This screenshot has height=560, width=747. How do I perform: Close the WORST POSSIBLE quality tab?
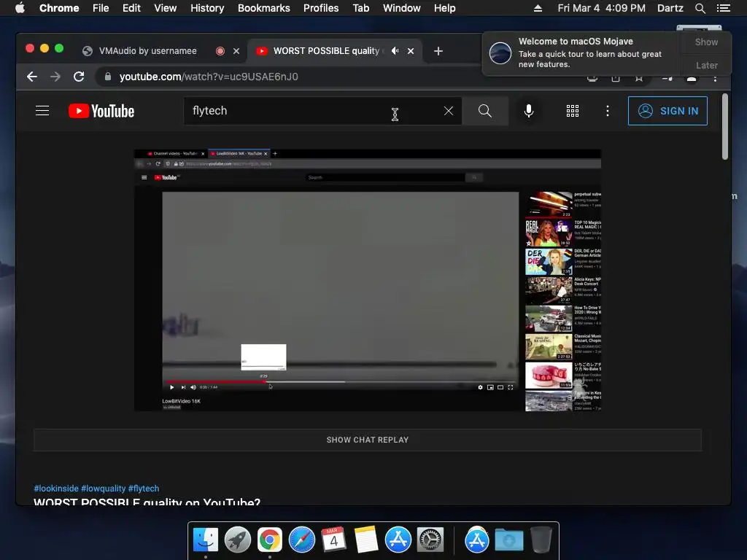tap(411, 51)
